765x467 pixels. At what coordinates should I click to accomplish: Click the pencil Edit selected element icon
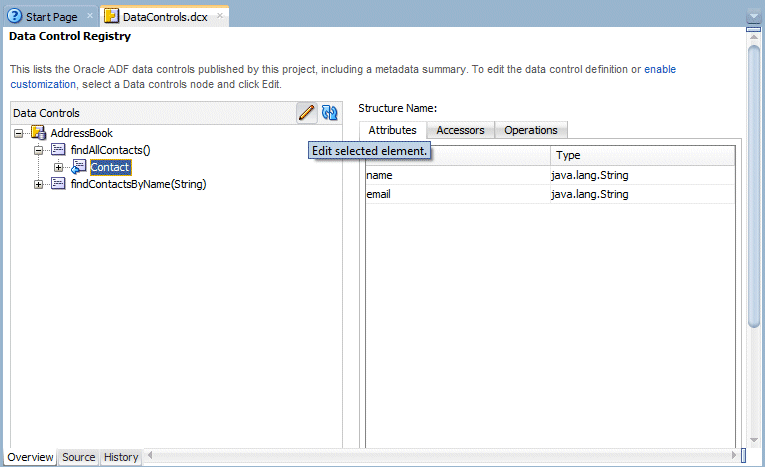tap(306, 113)
